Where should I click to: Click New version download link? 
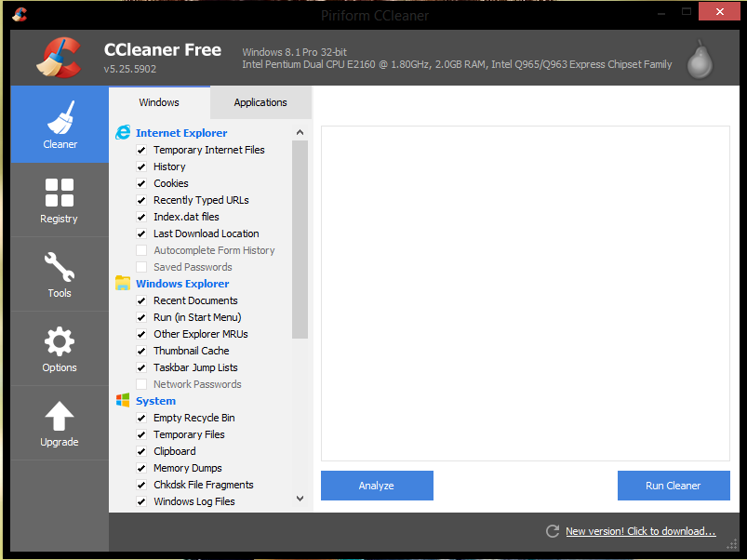[641, 531]
